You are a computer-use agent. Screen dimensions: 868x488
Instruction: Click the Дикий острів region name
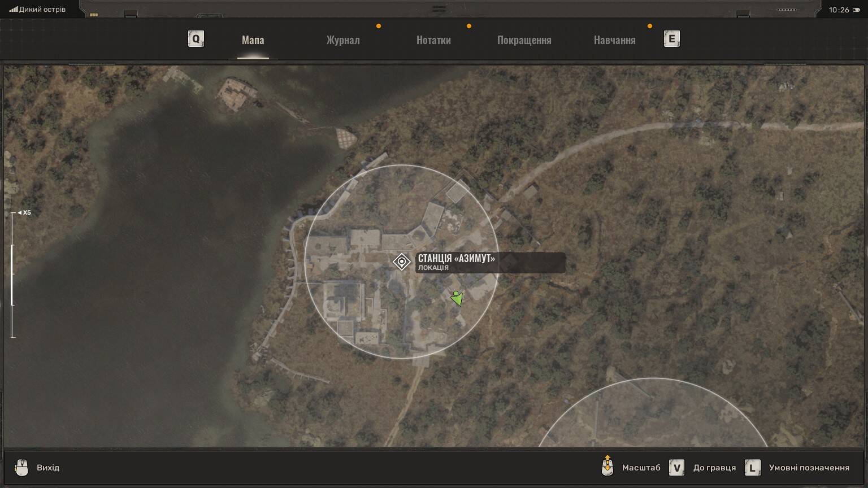click(x=42, y=10)
